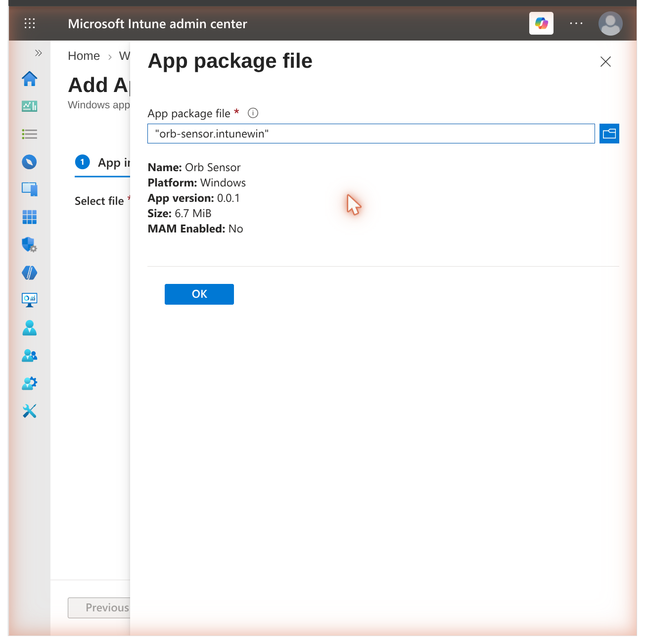Open Copilot from the header
Viewport: 645px width, 644px height.
[541, 23]
